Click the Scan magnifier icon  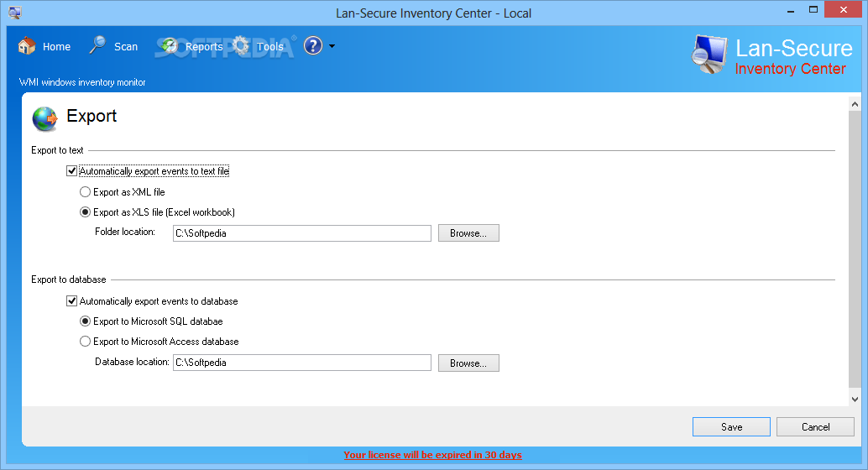click(x=97, y=45)
